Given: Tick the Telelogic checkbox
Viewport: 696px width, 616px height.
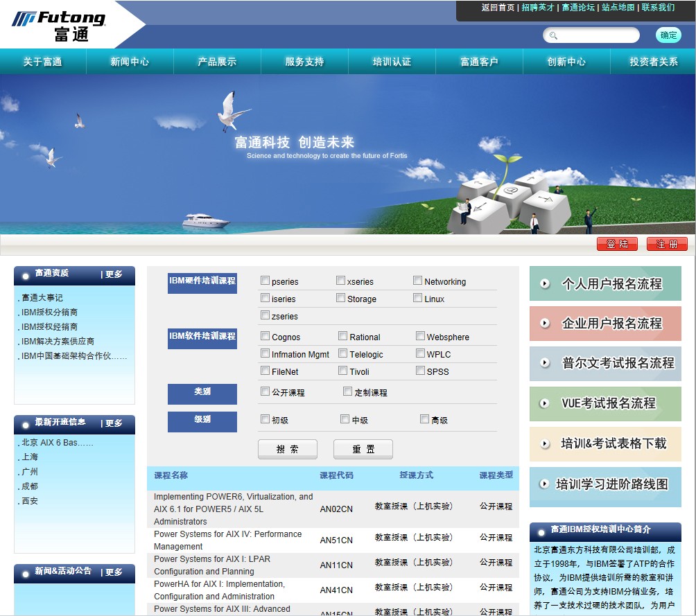Looking at the screenshot, I should [x=342, y=353].
